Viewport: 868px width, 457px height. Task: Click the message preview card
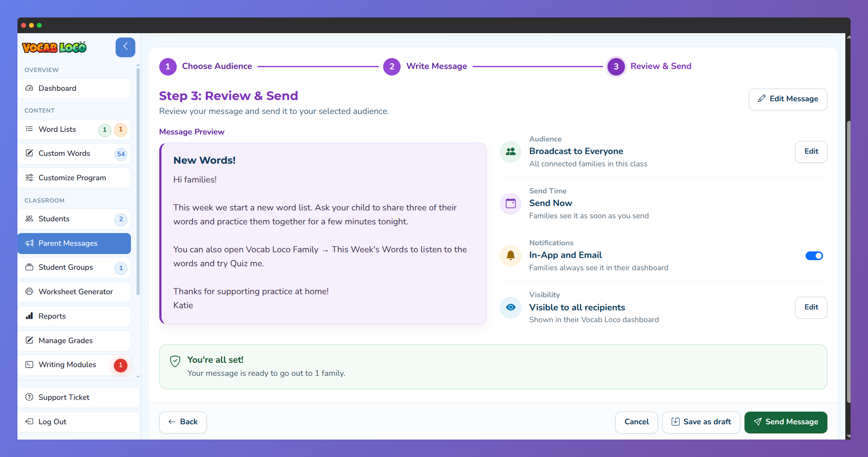pyautogui.click(x=323, y=234)
